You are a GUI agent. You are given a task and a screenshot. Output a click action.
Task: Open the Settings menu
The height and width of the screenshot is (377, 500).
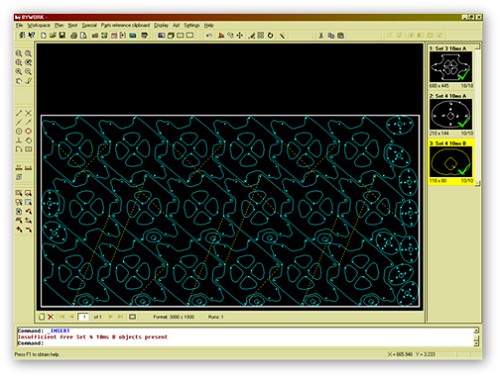(192, 25)
